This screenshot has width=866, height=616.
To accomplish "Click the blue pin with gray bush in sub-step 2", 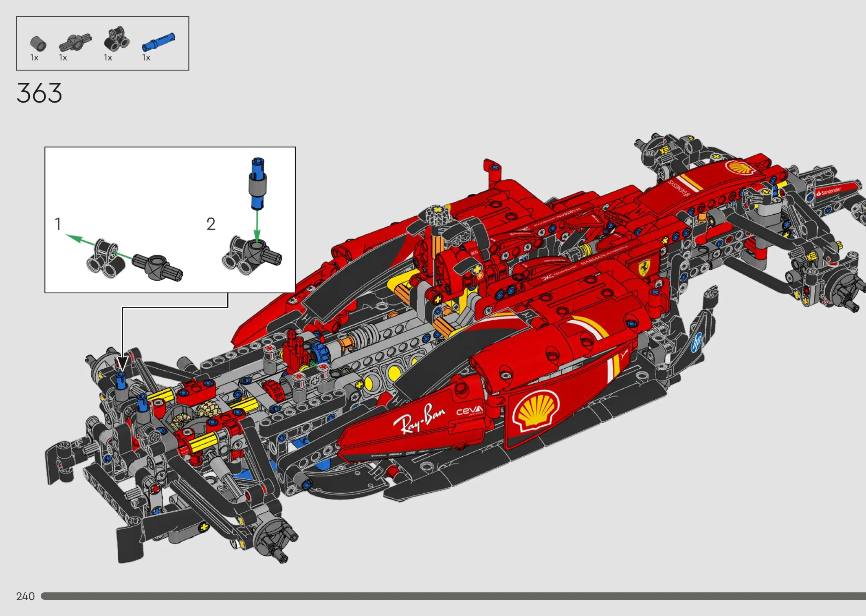I will 257,183.
